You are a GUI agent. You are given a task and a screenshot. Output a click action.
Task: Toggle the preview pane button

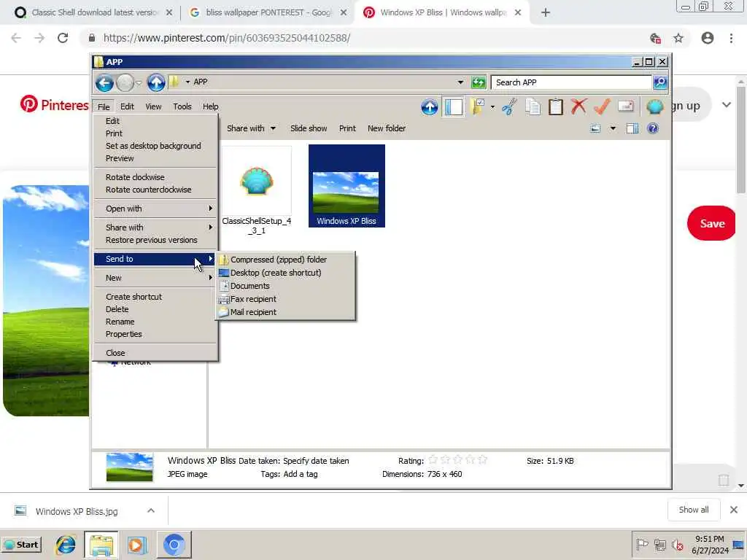click(x=632, y=128)
